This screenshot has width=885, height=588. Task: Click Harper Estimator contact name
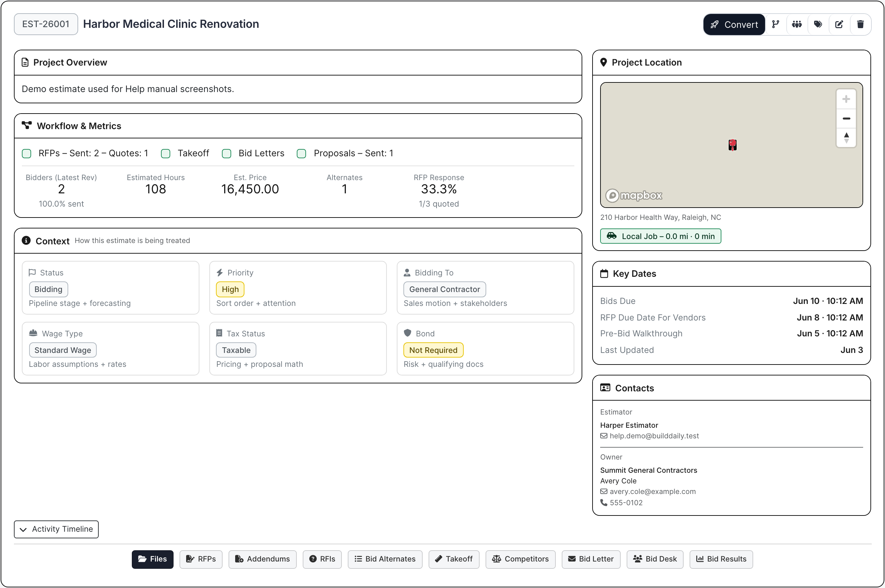pyautogui.click(x=629, y=425)
